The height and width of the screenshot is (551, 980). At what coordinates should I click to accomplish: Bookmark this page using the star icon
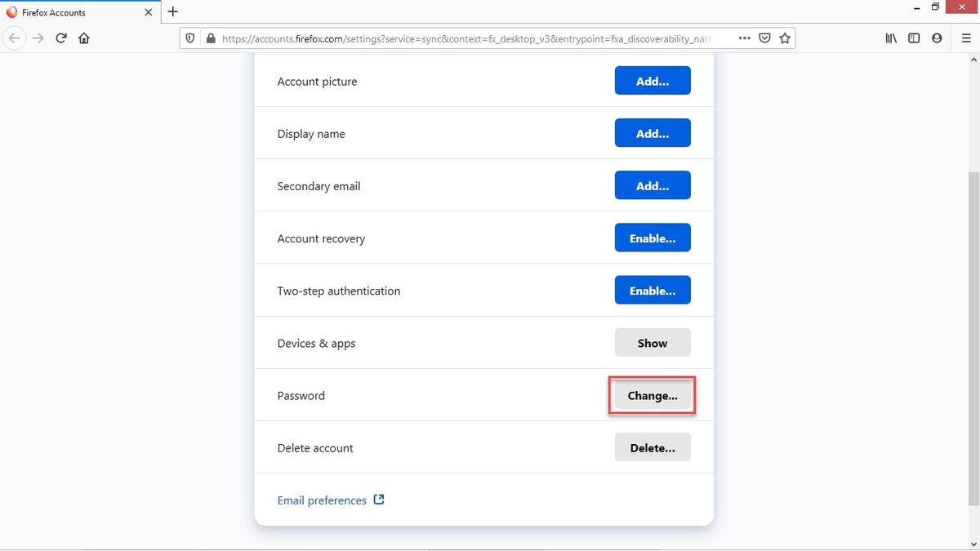[784, 38]
